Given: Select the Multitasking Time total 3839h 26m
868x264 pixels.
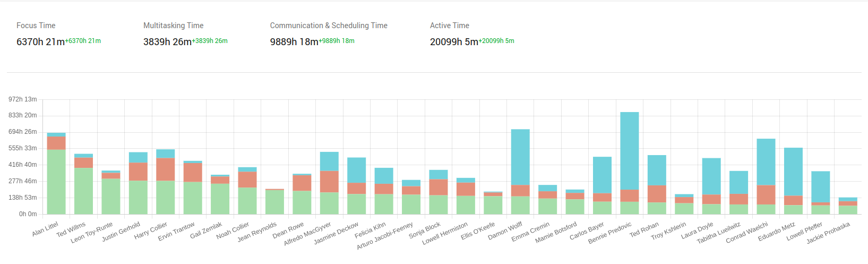Looking at the screenshot, I should click(167, 42).
